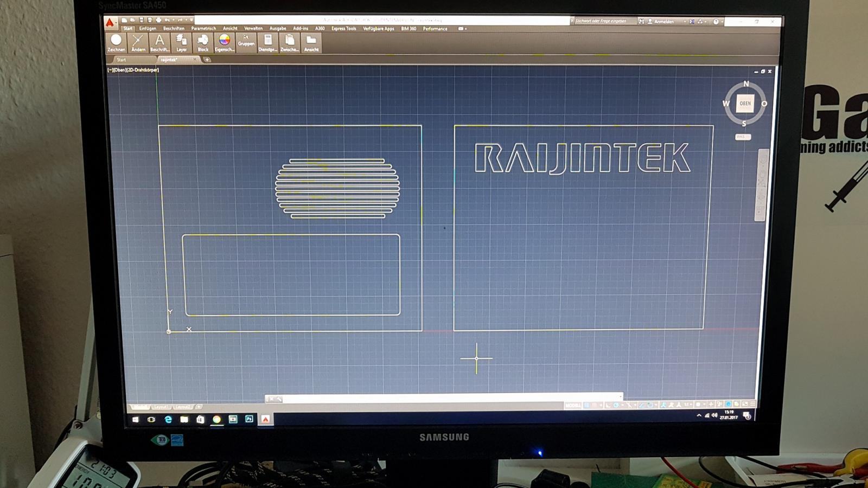Click the New file quick-access icon
Viewport: 868px width, 488px height.
tap(124, 20)
